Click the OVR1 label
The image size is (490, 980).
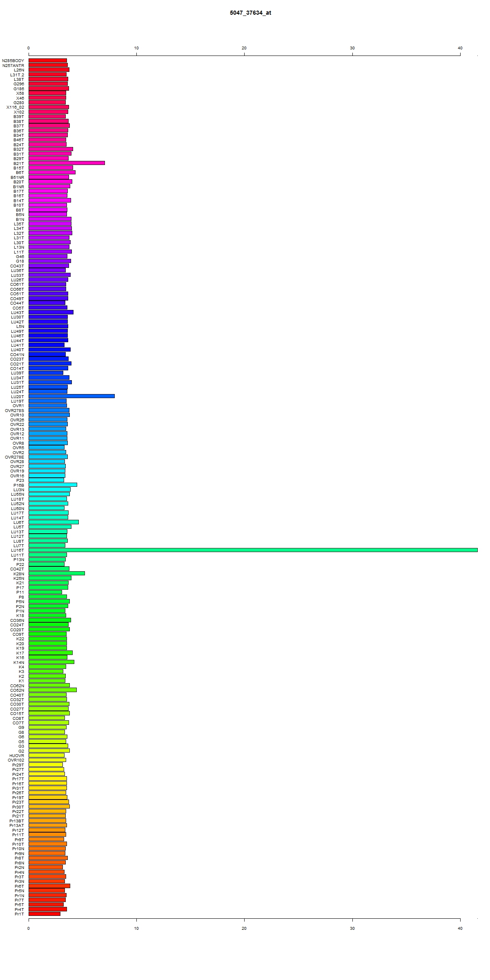click(x=18, y=406)
